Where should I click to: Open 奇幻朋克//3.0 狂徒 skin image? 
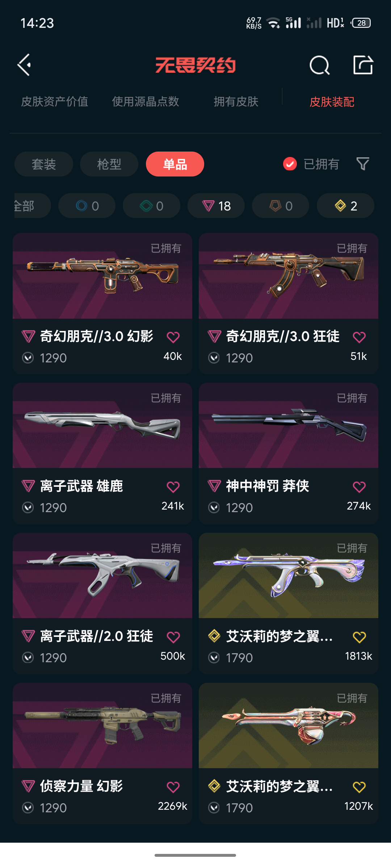click(289, 276)
